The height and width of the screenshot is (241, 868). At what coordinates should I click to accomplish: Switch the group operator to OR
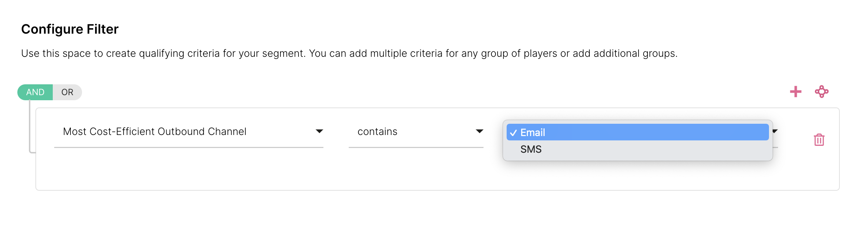pos(67,92)
